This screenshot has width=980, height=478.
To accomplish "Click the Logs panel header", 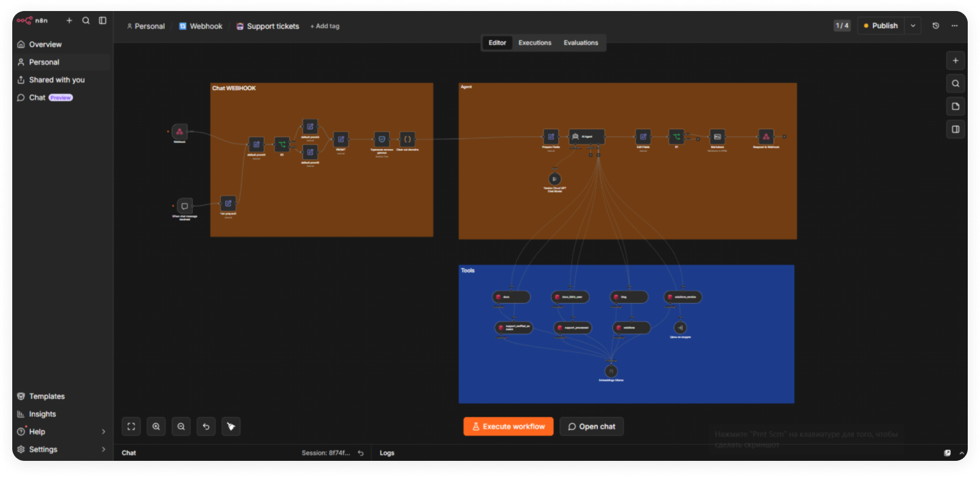I will coord(387,453).
